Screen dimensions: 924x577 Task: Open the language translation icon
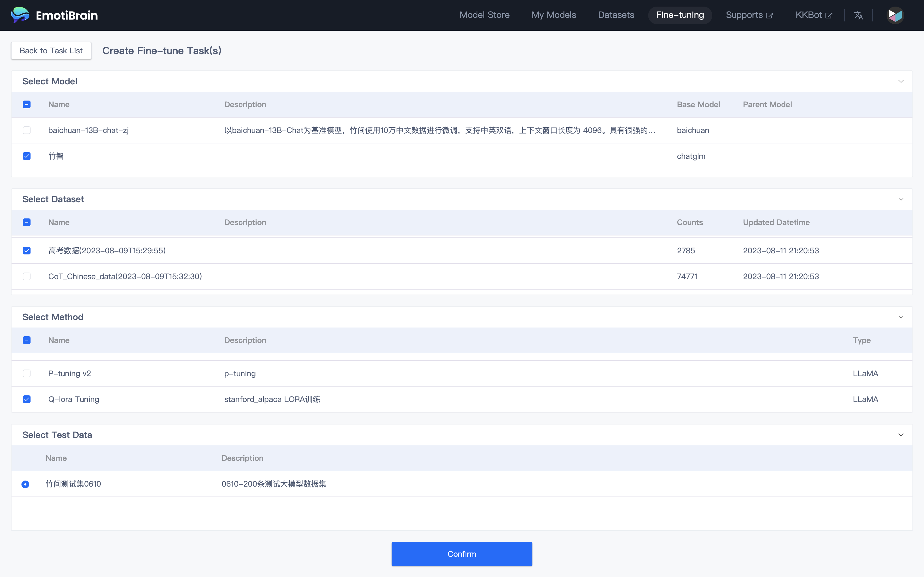point(858,15)
